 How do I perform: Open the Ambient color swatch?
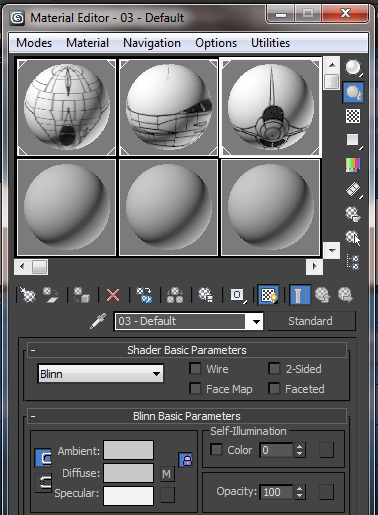129,450
